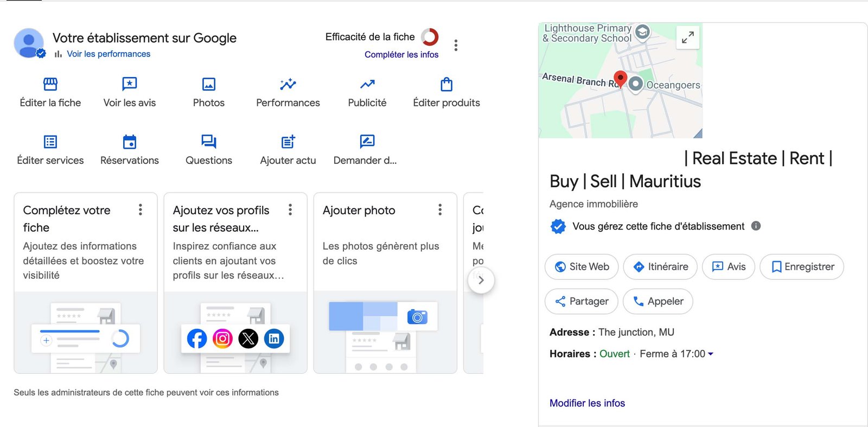Advance the cards carousel with the next arrow
The width and height of the screenshot is (868, 427).
pos(481,281)
